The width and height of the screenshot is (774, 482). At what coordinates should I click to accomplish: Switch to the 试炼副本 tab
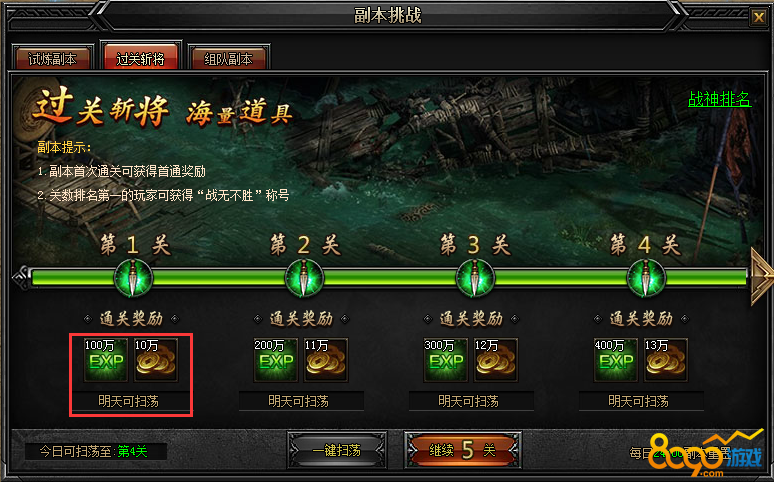[x=52, y=58]
